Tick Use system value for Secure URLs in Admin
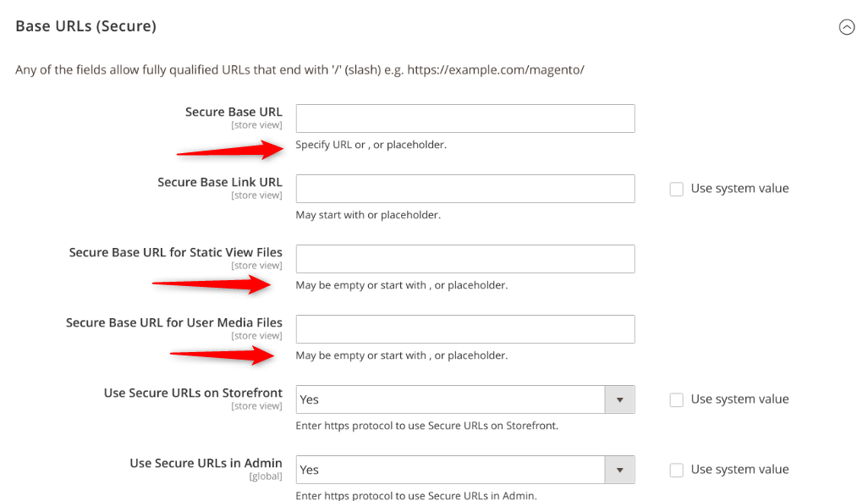 (677, 470)
